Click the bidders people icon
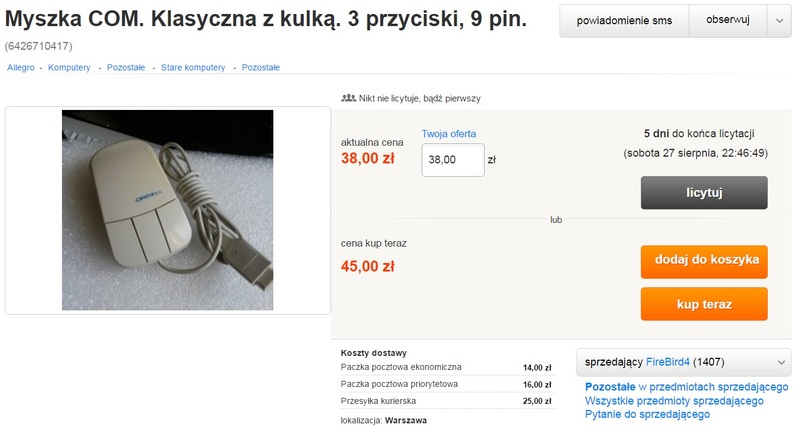The image size is (800, 427). (x=348, y=98)
